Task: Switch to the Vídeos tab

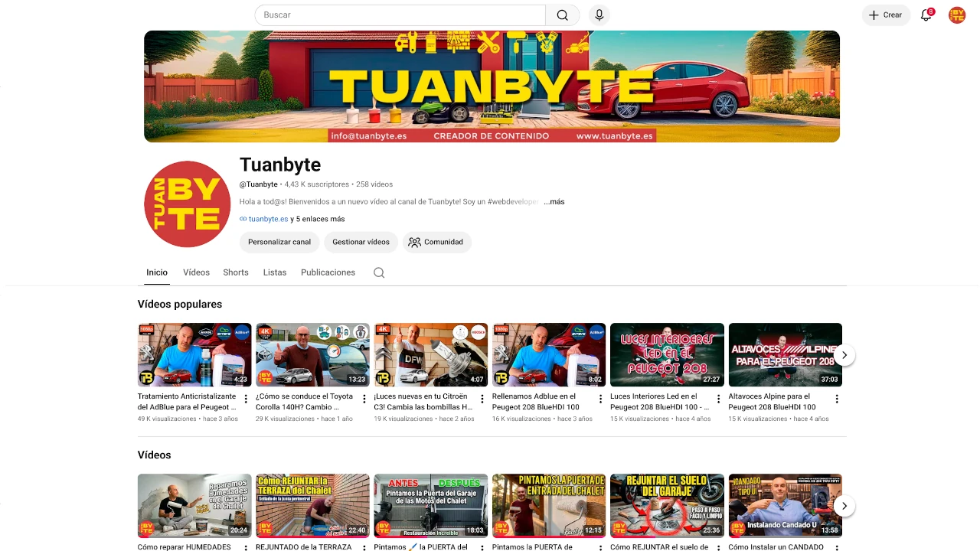Action: pyautogui.click(x=196, y=272)
